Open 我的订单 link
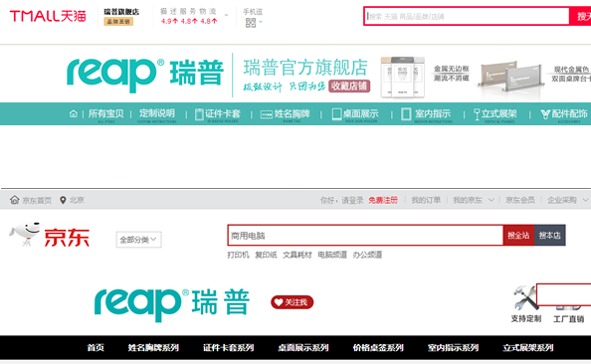Screen dimensions: 591x364 426,200
